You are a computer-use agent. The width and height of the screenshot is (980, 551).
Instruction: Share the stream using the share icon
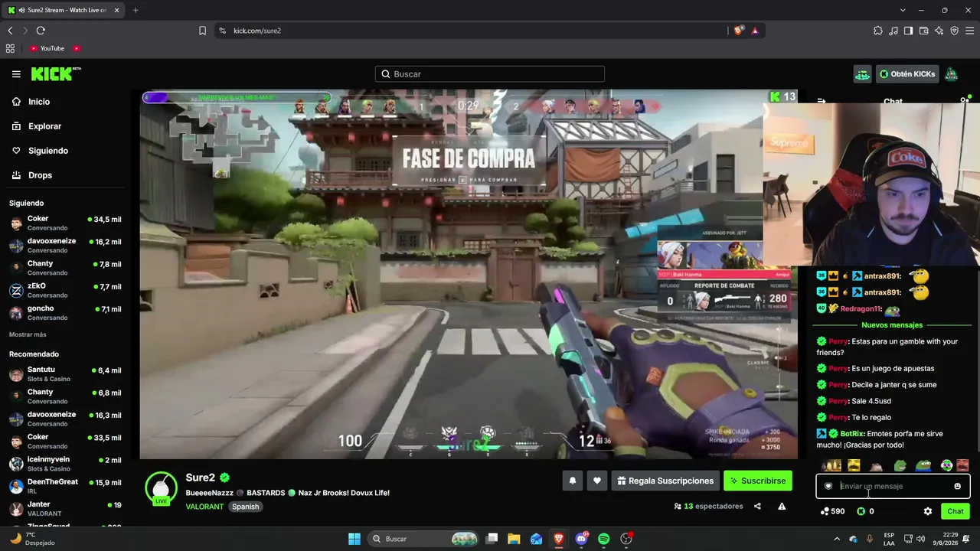pos(757,506)
